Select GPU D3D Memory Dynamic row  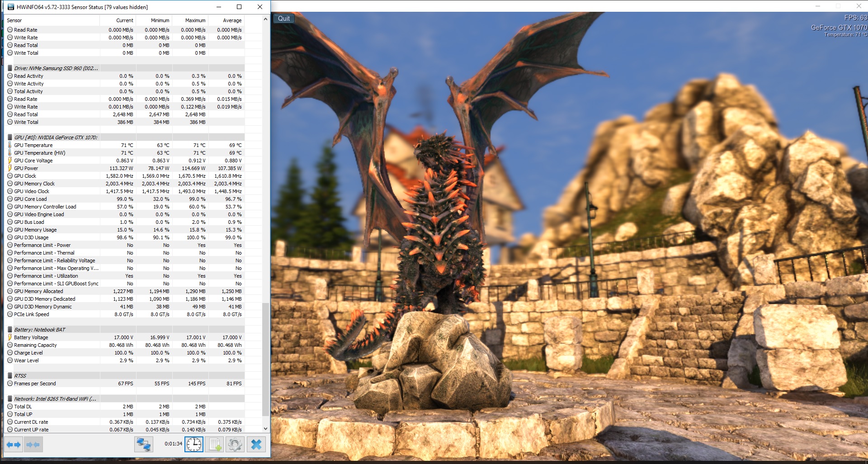point(125,307)
